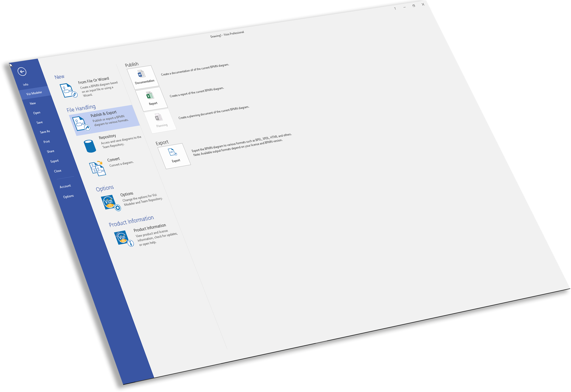This screenshot has width=571, height=392.
Task: Click the greyed Planning button
Action: point(160,121)
